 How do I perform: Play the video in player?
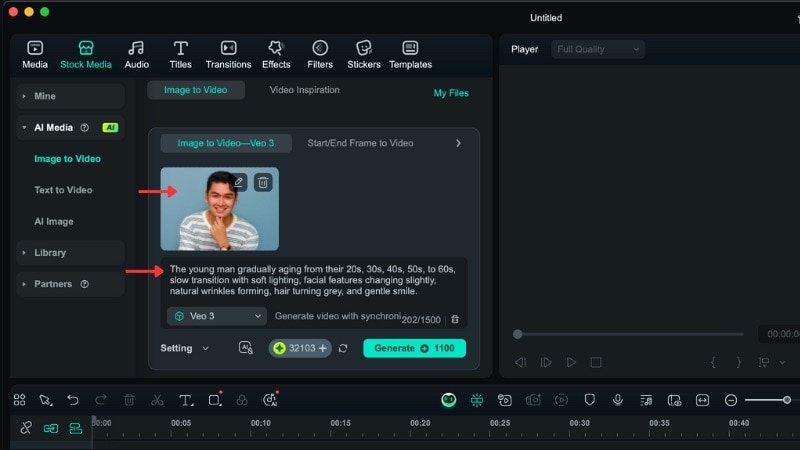571,362
